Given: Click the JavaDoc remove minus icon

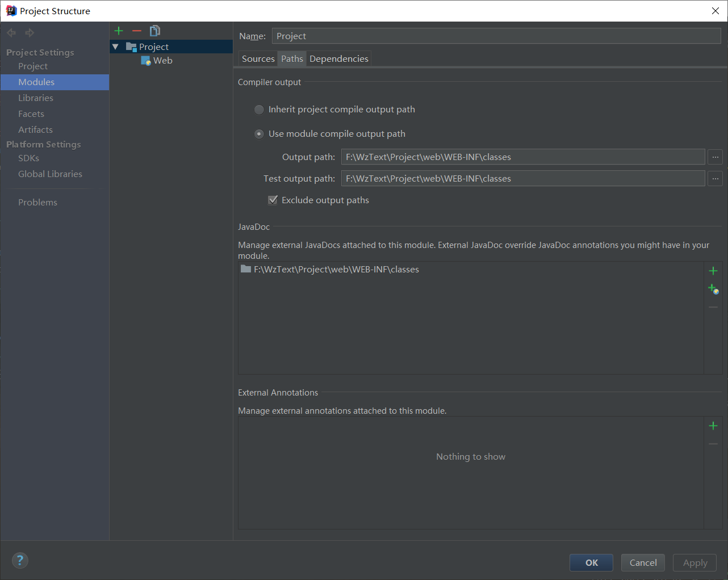Looking at the screenshot, I should coord(713,307).
